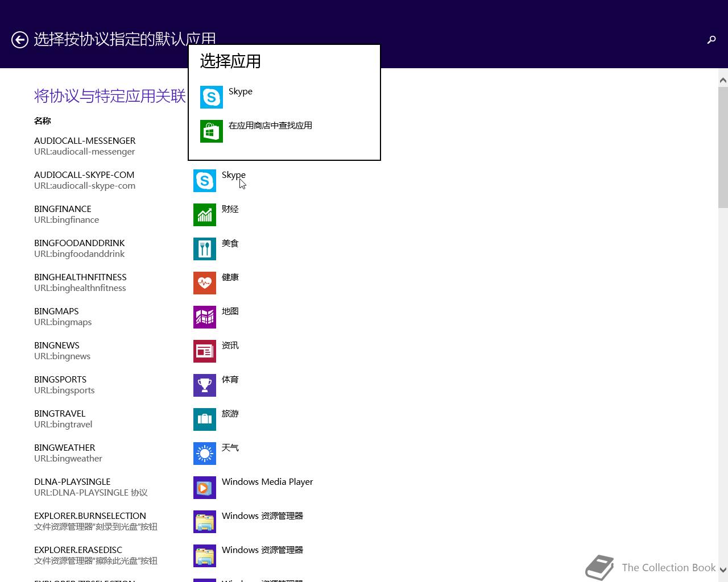Screen dimensions: 728x582
Task: Click Windows 资源管理器 label for ERASEDISC
Action: 262,550
